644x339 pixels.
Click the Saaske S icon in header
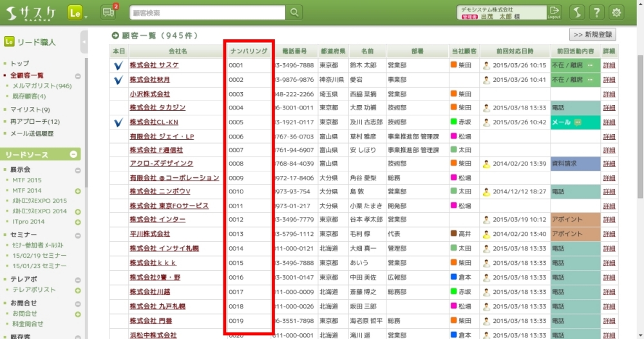576,12
